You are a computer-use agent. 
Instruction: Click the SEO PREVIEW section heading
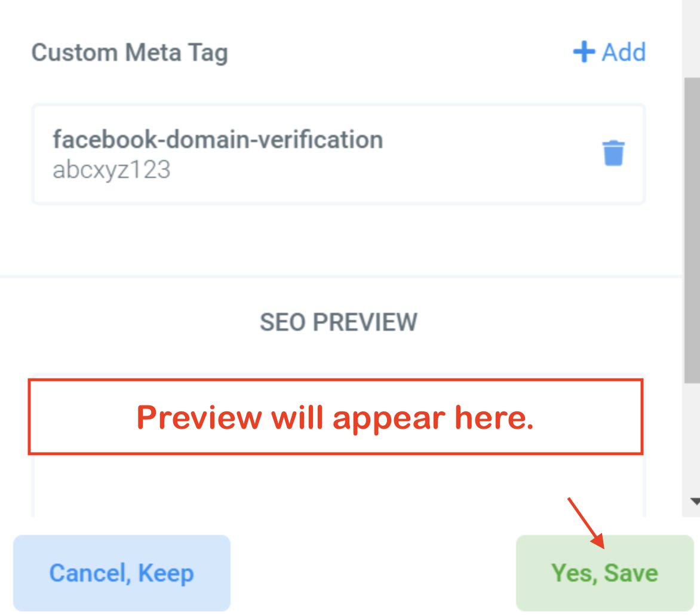339,322
